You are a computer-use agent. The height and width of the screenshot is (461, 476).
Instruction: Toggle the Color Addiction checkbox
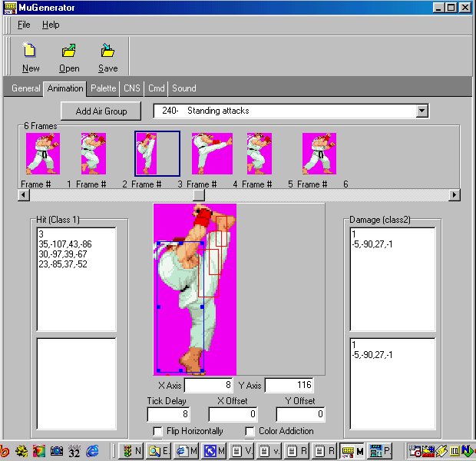click(250, 431)
